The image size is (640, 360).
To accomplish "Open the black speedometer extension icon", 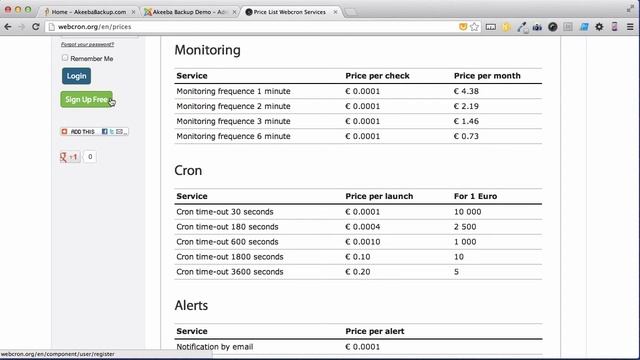I will (x=553, y=27).
